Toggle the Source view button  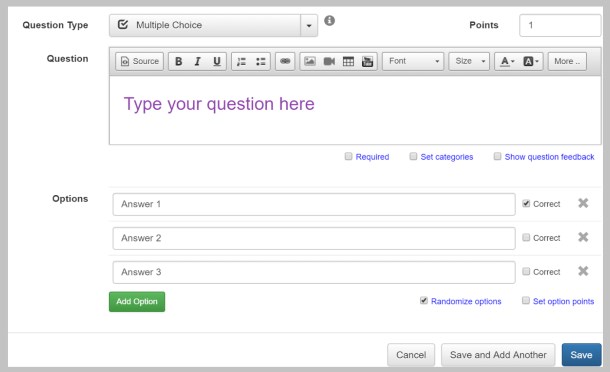(x=139, y=61)
